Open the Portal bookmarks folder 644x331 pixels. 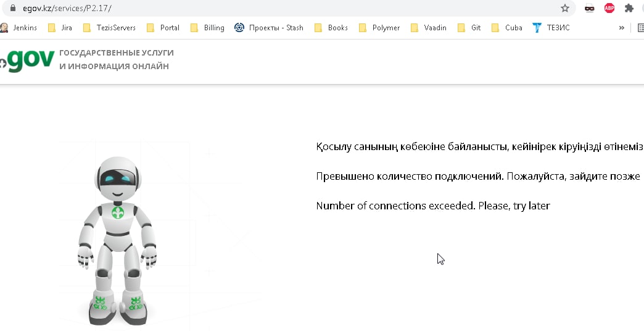pos(163,28)
